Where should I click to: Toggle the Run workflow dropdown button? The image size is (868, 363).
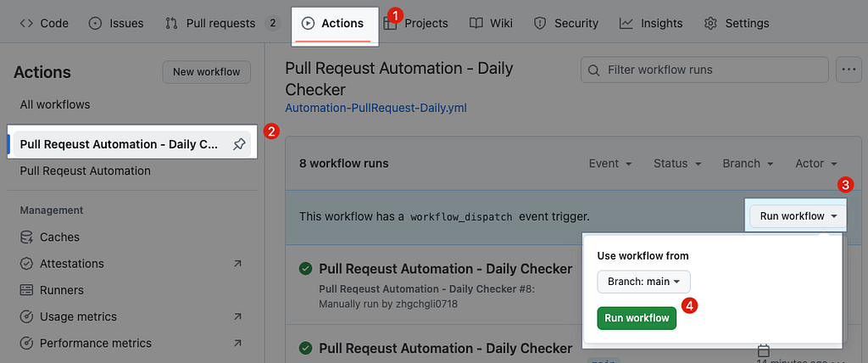tap(798, 216)
